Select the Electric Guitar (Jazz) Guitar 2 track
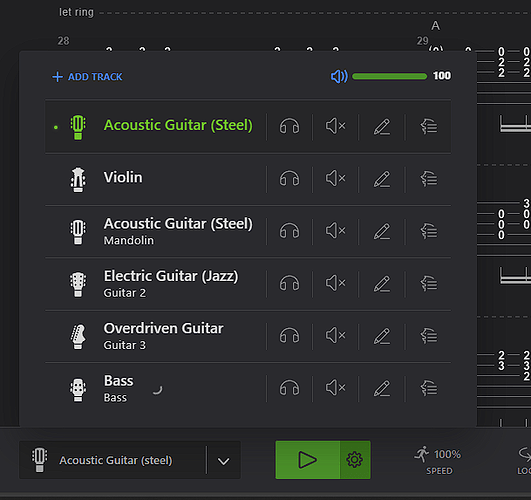Viewport: 531px width, 500px height. point(155,284)
